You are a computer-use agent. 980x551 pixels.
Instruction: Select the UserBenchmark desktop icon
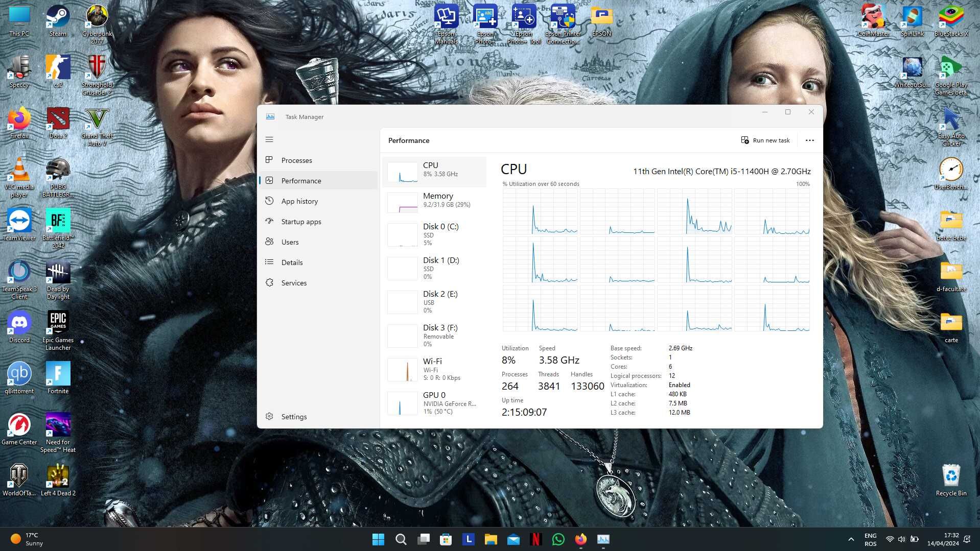(x=951, y=174)
